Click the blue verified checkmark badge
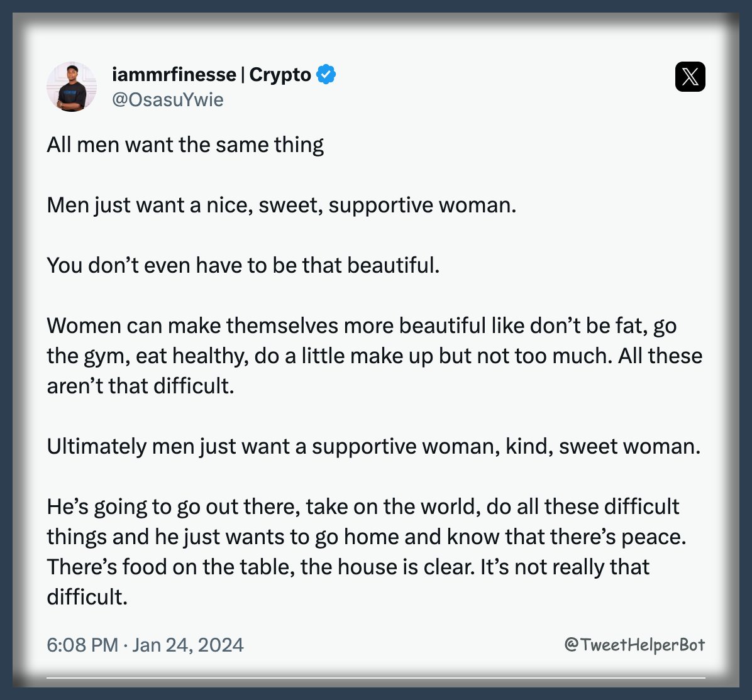This screenshot has height=700, width=752. click(326, 74)
